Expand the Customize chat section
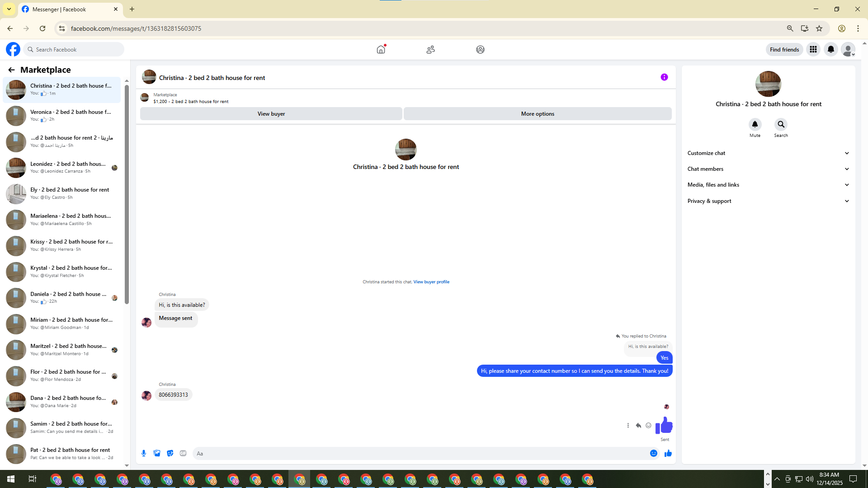This screenshot has width=868, height=488. [768, 153]
